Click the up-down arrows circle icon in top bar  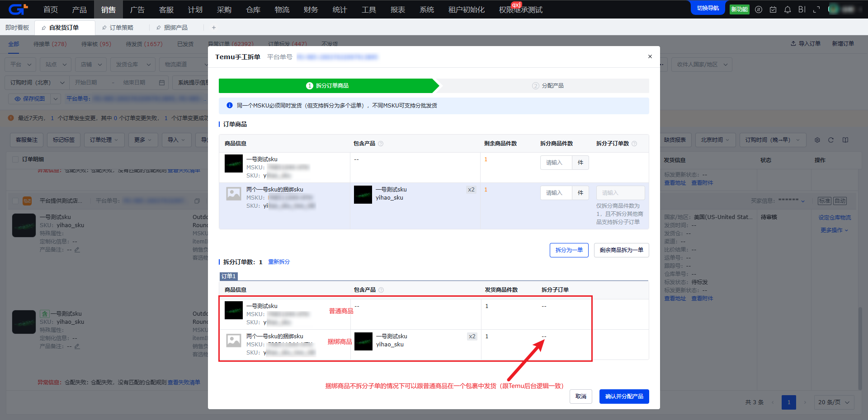pyautogui.click(x=759, y=9)
